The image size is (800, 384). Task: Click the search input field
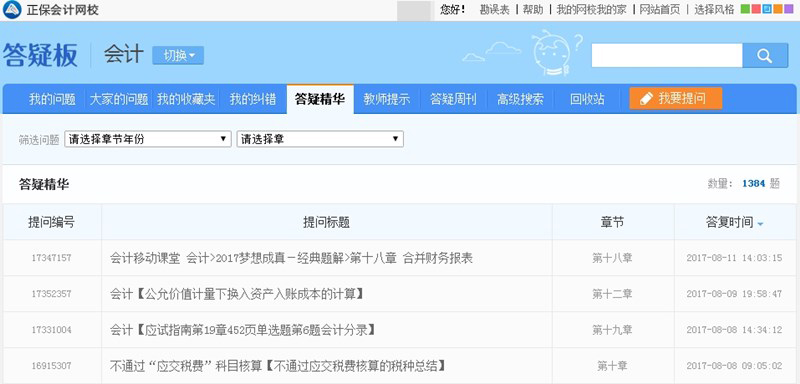tap(667, 56)
